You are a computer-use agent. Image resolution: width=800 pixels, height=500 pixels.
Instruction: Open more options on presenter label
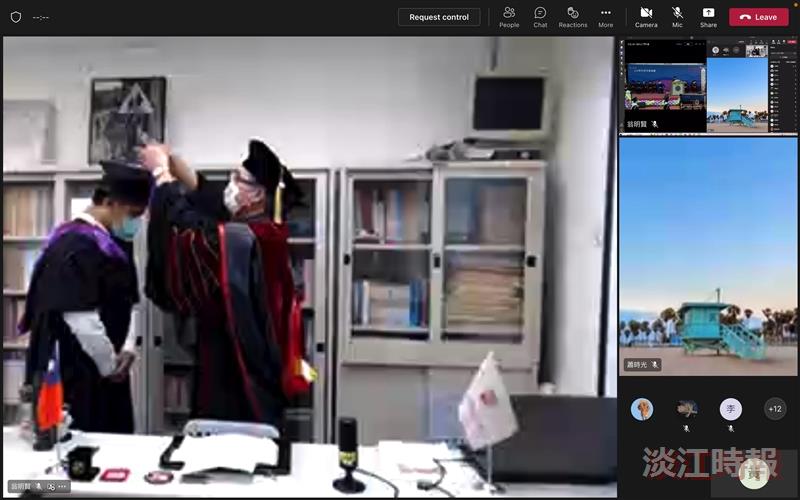pyautogui.click(x=62, y=486)
